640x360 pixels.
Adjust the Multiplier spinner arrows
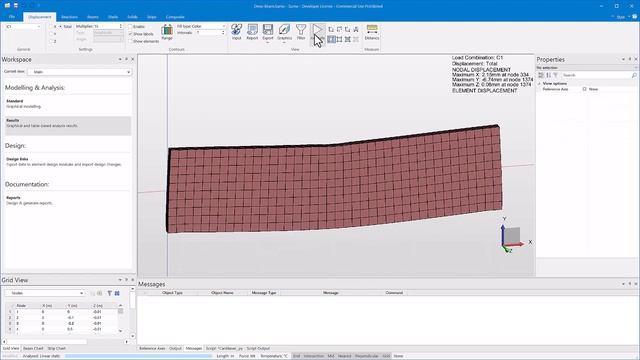coord(121,26)
